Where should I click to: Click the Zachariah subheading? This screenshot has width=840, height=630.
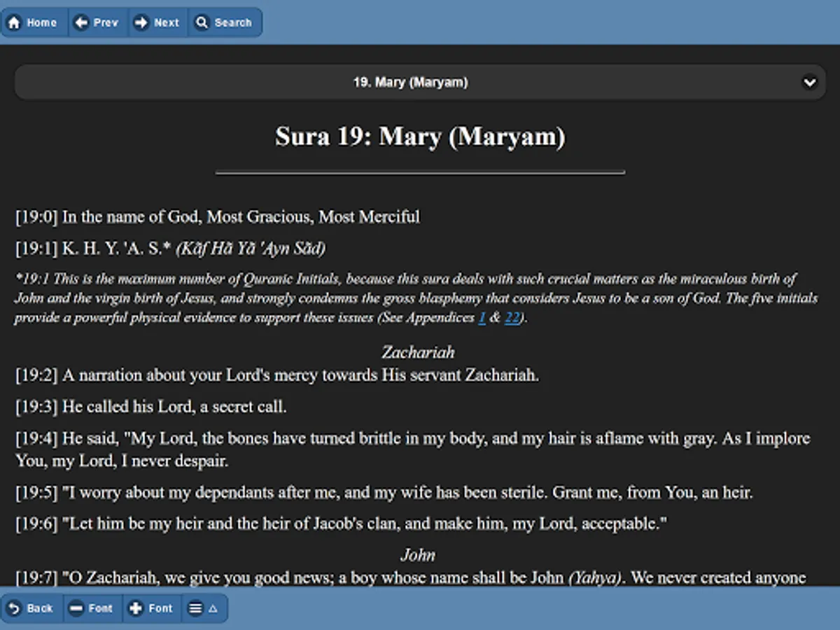pos(418,352)
